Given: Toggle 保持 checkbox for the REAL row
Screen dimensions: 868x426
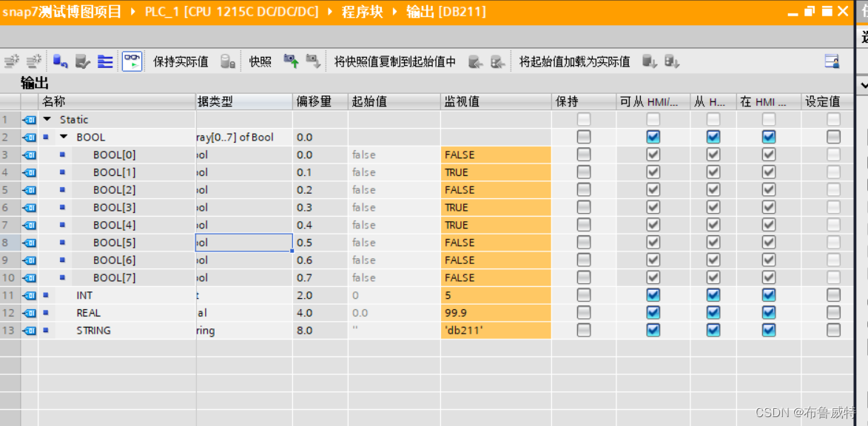Looking at the screenshot, I should [x=584, y=313].
